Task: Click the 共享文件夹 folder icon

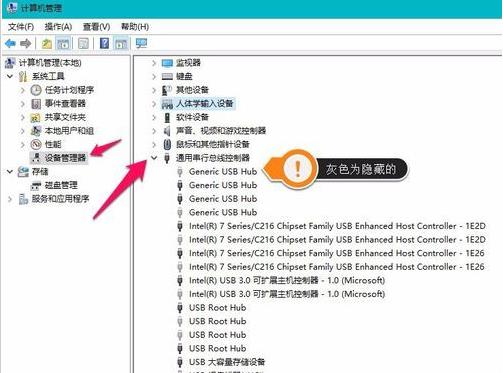Action: click(35, 117)
